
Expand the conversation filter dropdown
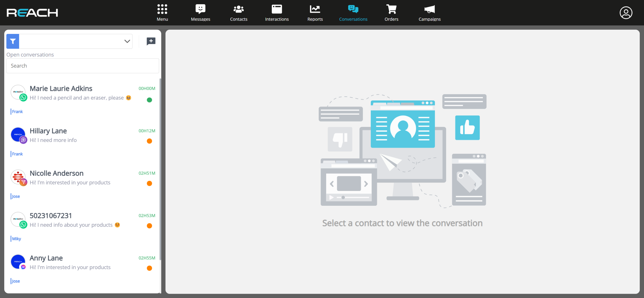[127, 41]
